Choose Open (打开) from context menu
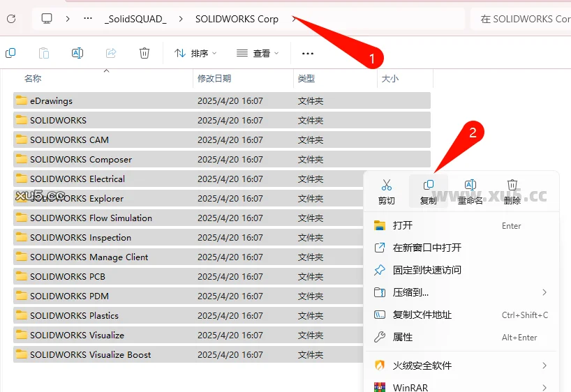Viewport: 571px width, 392px height. click(x=403, y=225)
